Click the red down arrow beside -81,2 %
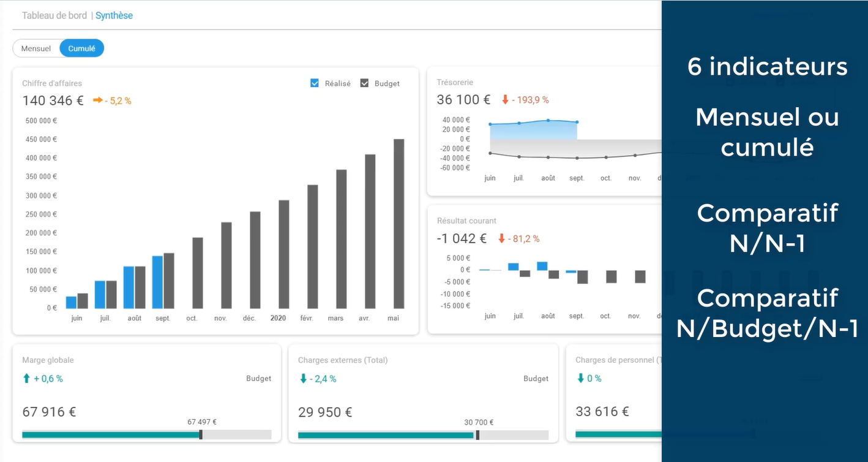Viewport: 868px width, 462px height. [502, 238]
